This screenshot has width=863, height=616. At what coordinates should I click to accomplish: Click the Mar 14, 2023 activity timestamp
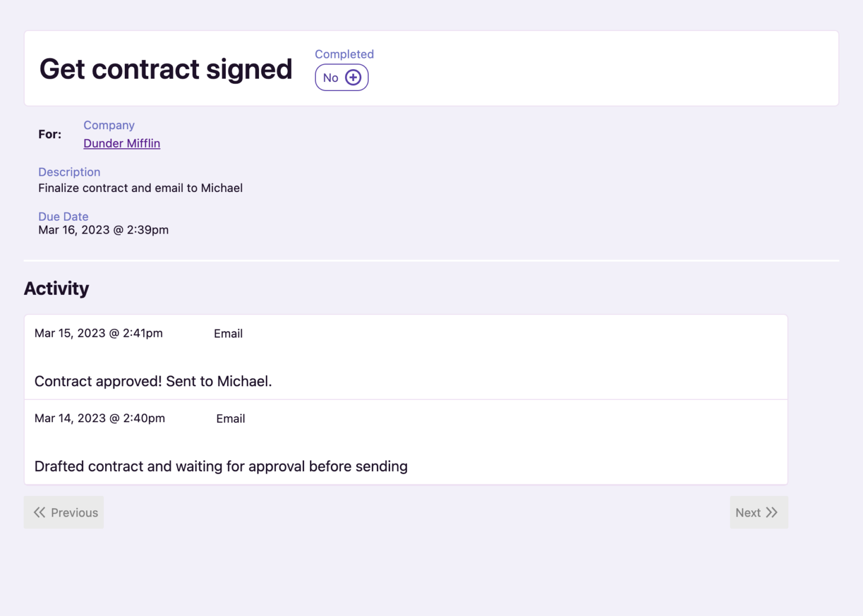pyautogui.click(x=99, y=418)
